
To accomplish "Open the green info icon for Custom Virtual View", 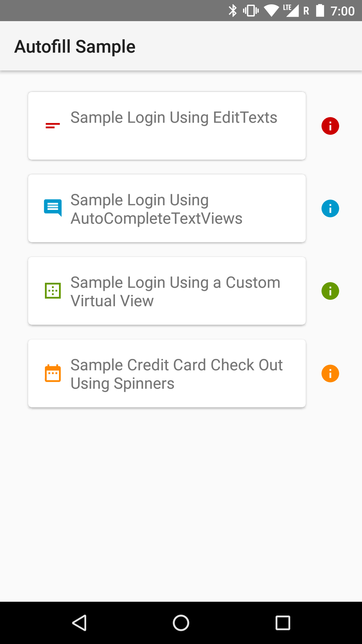I will tap(330, 291).
